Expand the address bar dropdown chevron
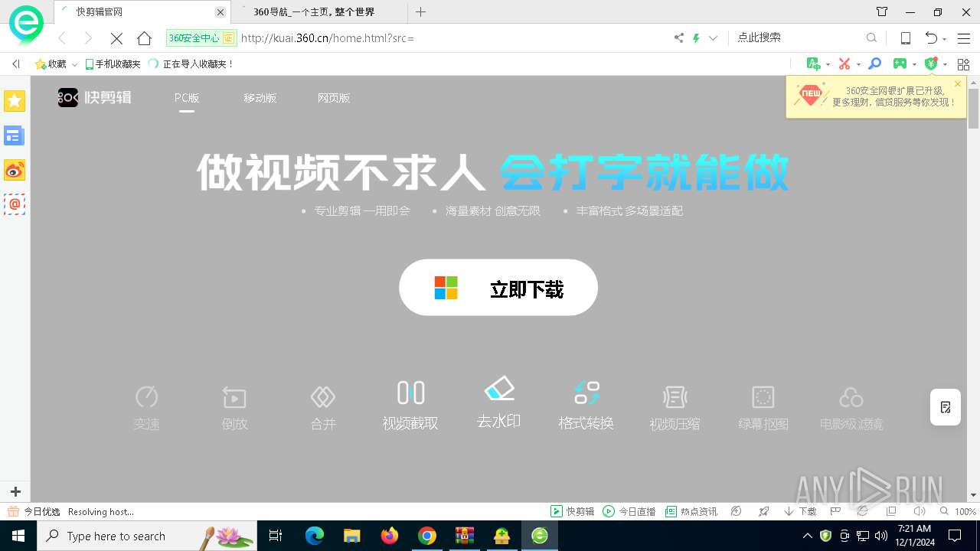Screen dimensions: 980x551 714,37
